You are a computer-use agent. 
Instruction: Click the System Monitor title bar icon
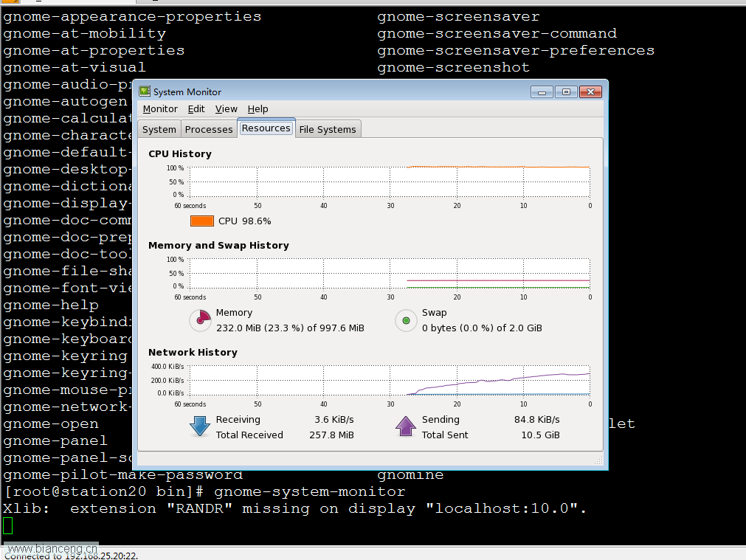(145, 91)
